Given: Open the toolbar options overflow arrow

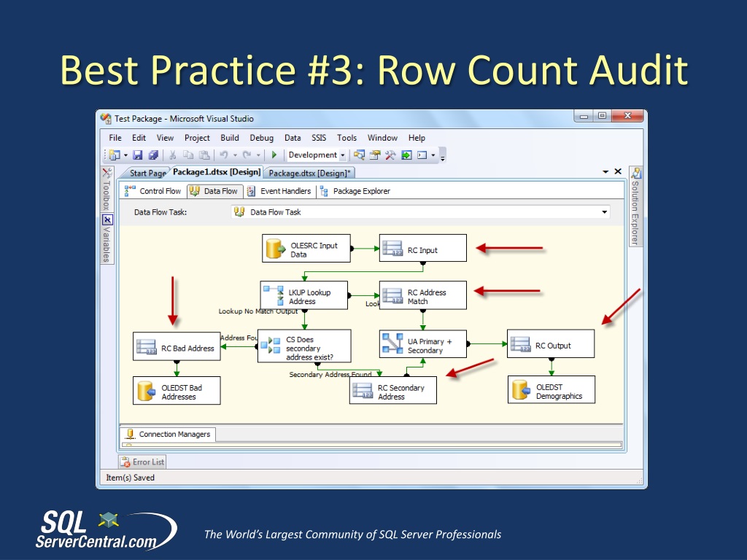Looking at the screenshot, I should point(443,158).
